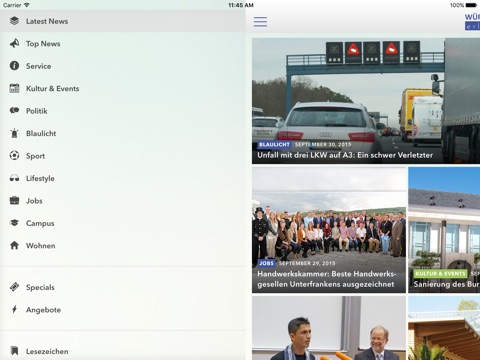Viewport: 480px width, 360px height.
Task: Click the Specials ticket icon
Action: [14, 287]
